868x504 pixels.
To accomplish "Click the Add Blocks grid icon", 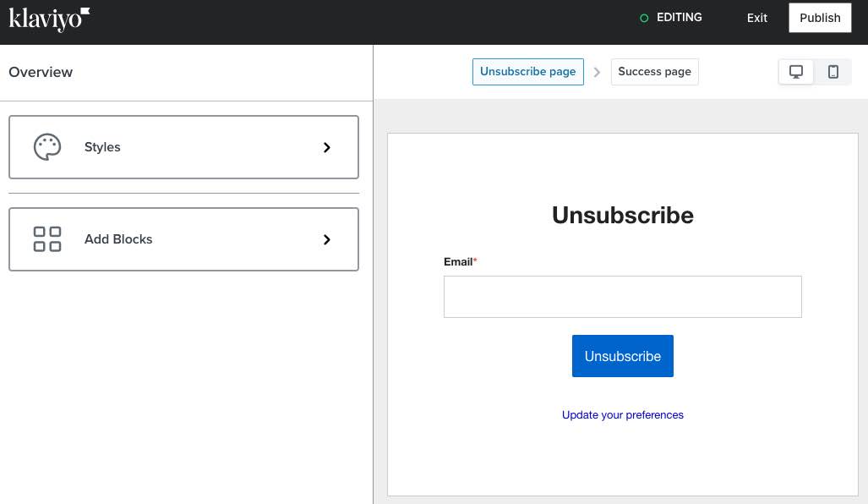I will coord(47,239).
